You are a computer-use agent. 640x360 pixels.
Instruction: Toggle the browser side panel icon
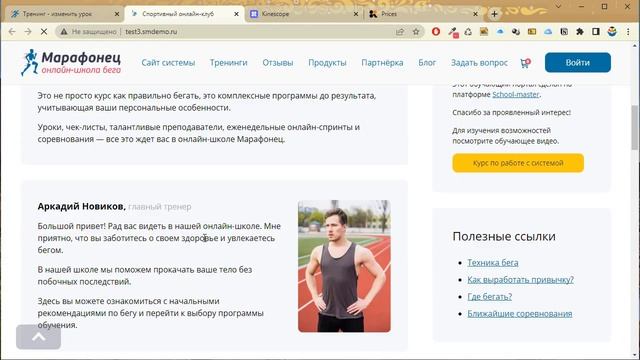(x=596, y=31)
